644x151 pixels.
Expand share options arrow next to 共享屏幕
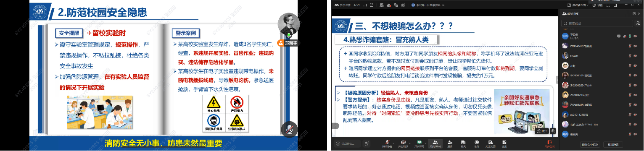426,143
